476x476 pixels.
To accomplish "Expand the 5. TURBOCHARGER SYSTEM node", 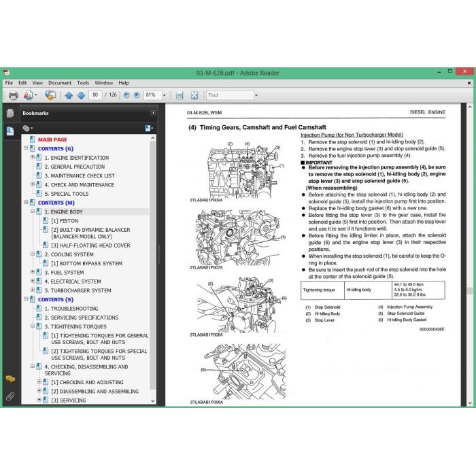I will pos(33,290).
